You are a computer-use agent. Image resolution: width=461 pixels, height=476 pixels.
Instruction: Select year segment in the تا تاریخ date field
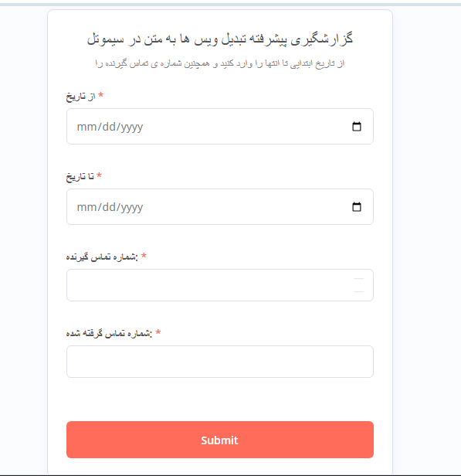tap(132, 207)
